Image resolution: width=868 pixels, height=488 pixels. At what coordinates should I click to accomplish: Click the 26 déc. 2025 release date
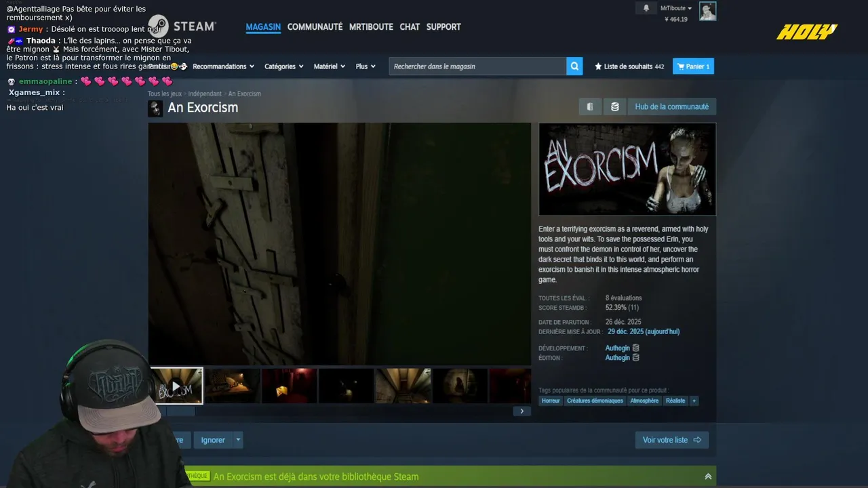[623, 322]
